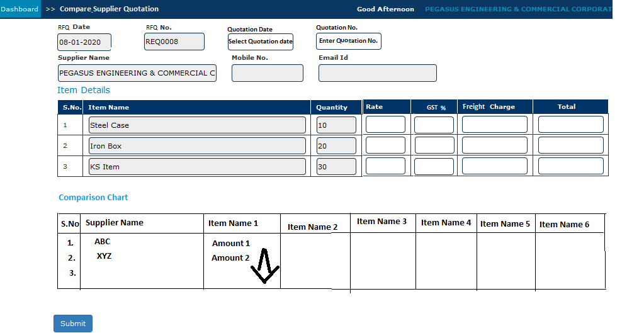
Task: Click the KS Item quantity field 30
Action: [336, 167]
